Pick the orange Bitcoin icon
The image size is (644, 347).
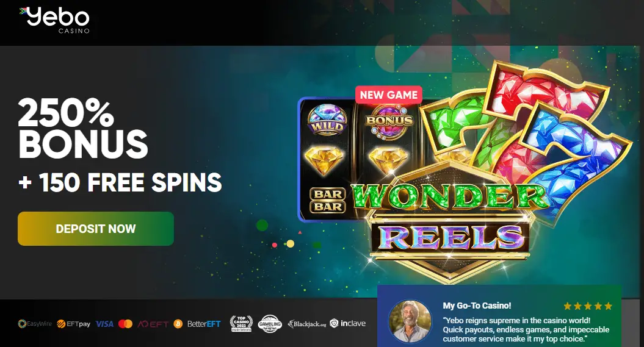178,324
